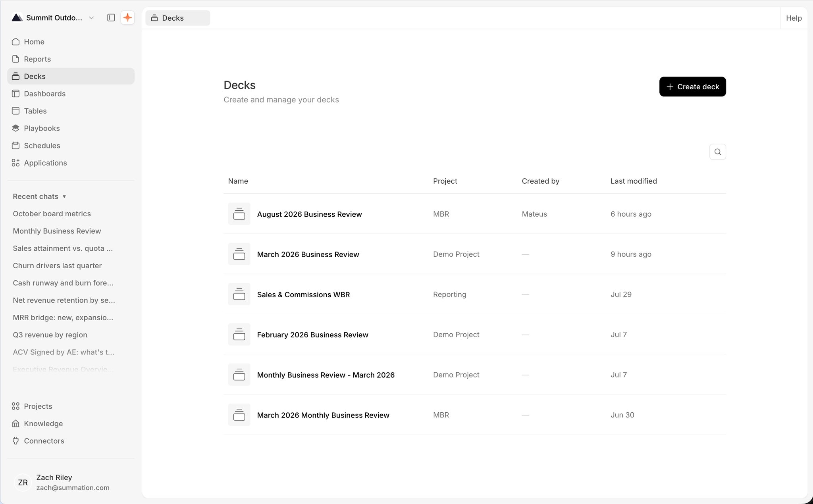Open the workspace switcher chevron
Image resolution: width=813 pixels, height=504 pixels.
pos(91,18)
